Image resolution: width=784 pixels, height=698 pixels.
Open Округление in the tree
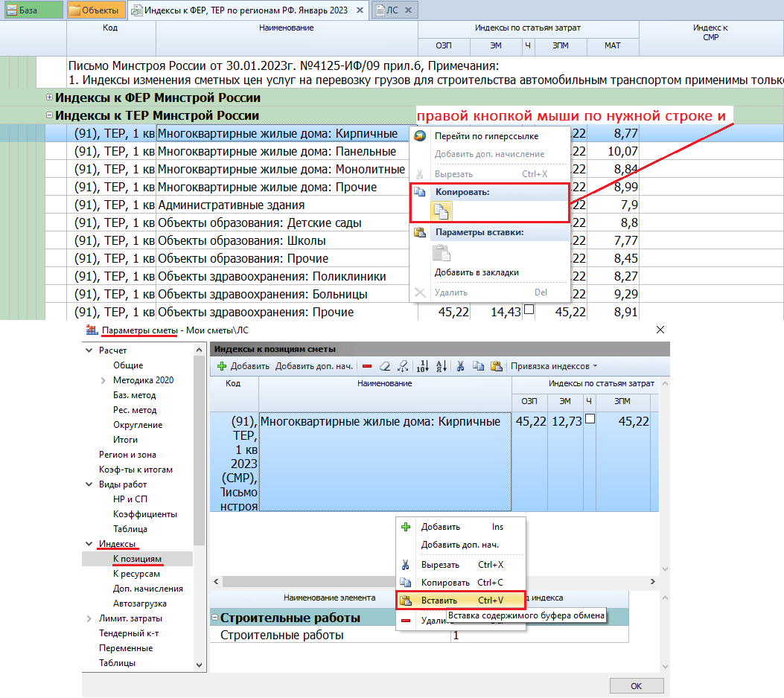[x=138, y=425]
